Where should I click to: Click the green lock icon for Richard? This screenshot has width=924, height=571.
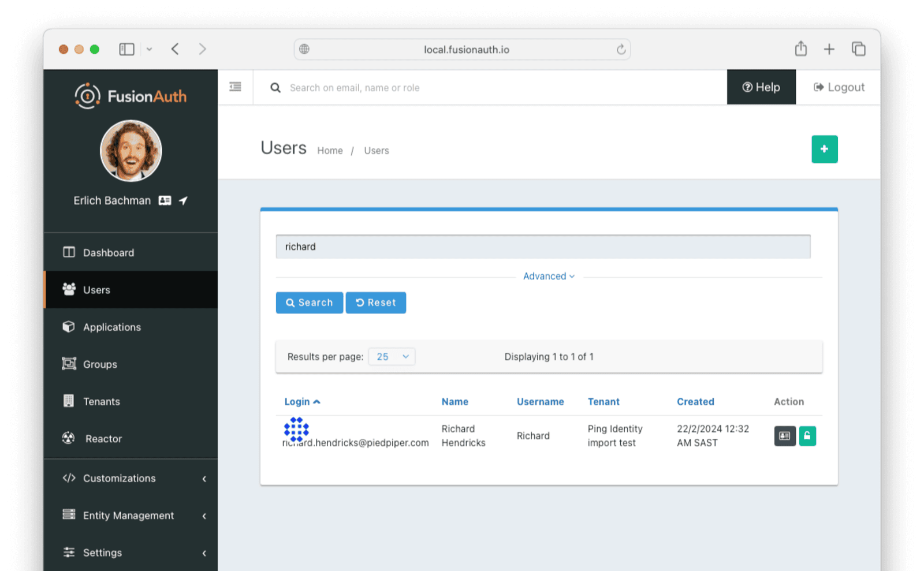coord(807,436)
